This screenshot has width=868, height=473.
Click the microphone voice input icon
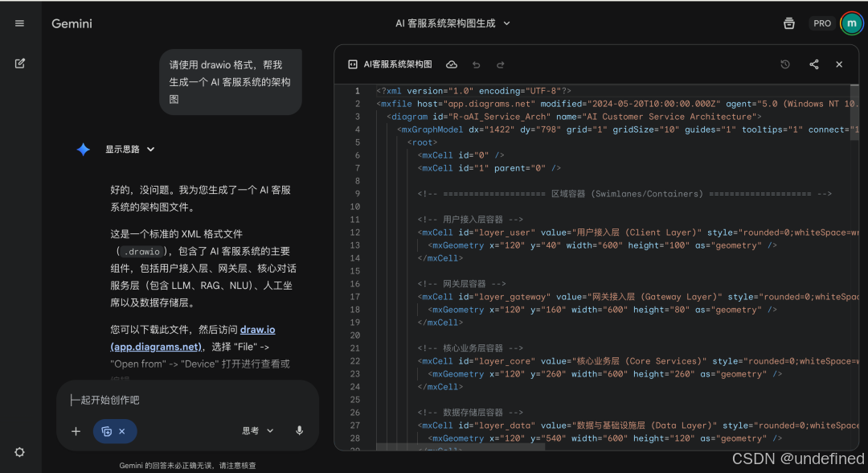pyautogui.click(x=299, y=430)
